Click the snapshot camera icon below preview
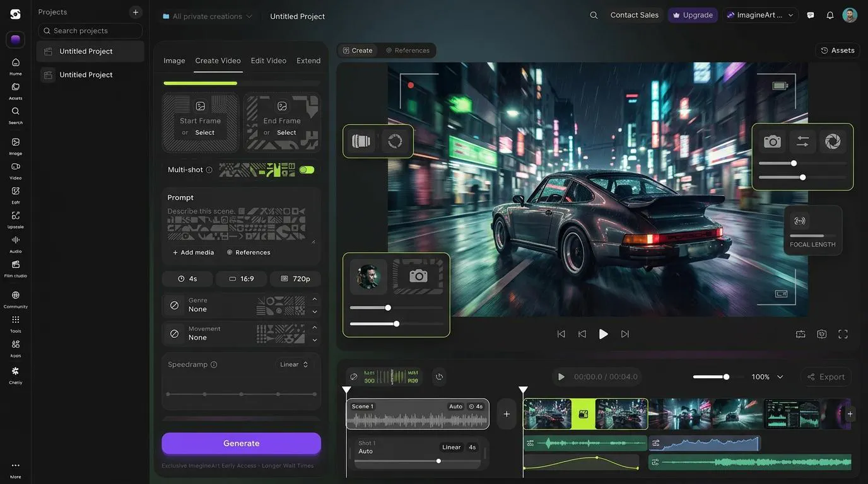The image size is (868, 484). click(x=822, y=334)
